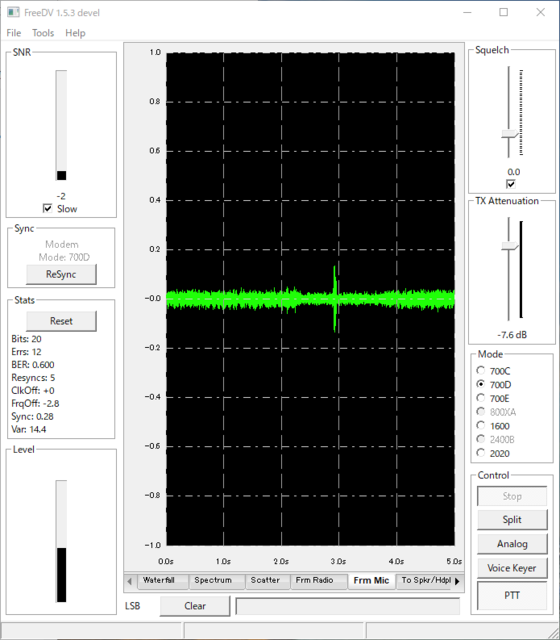Open the File menu

(13, 33)
